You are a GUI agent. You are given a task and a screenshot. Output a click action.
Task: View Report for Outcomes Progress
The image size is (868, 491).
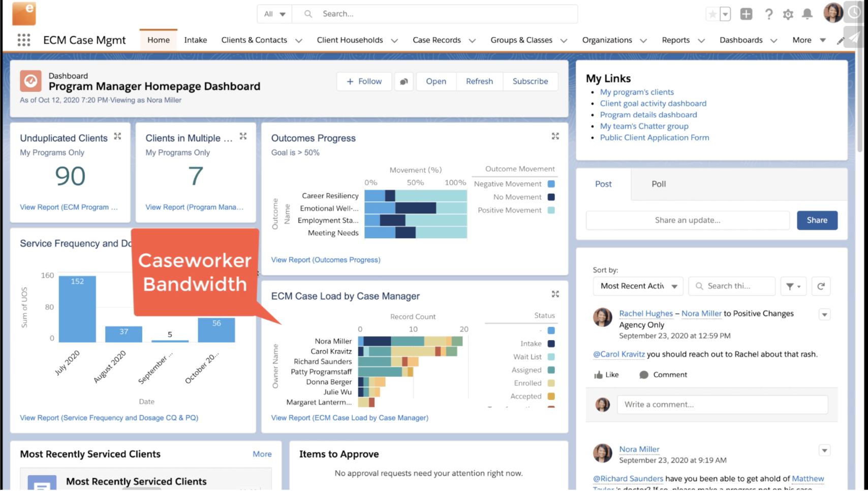point(326,260)
